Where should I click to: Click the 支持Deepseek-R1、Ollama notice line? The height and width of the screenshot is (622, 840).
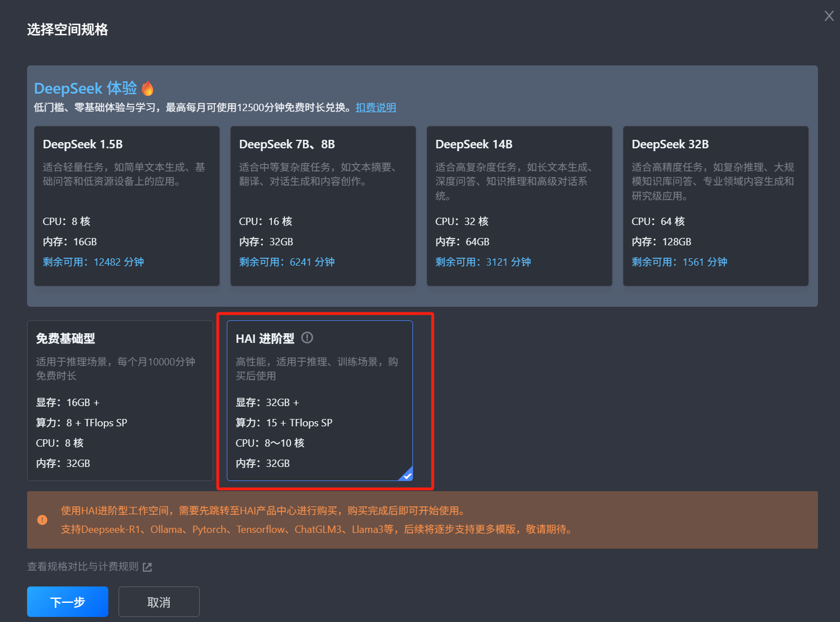click(x=318, y=529)
